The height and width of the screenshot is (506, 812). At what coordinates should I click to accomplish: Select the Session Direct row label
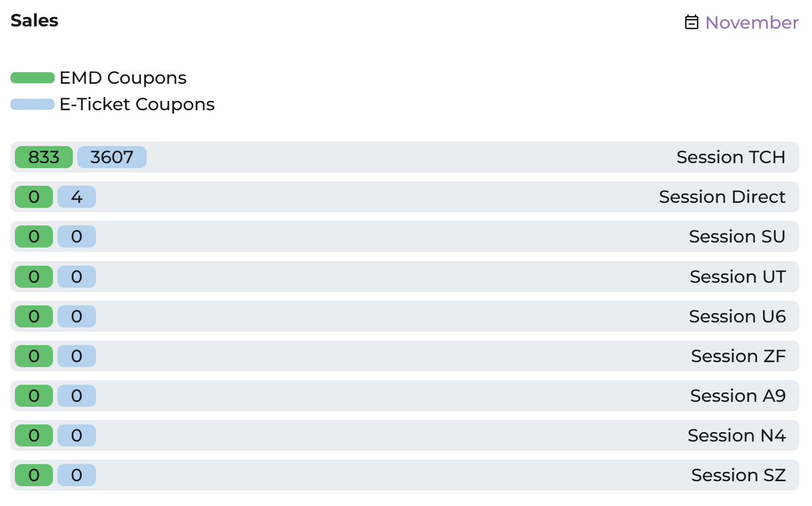pyautogui.click(x=722, y=197)
